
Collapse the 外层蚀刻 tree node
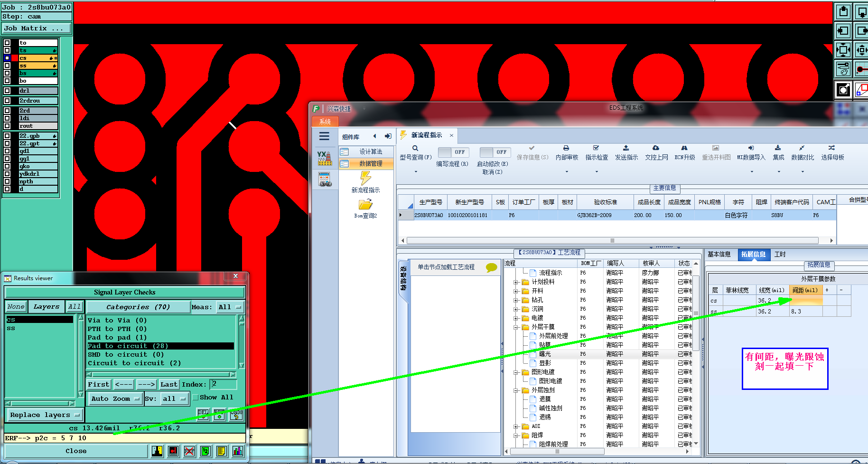click(x=516, y=390)
